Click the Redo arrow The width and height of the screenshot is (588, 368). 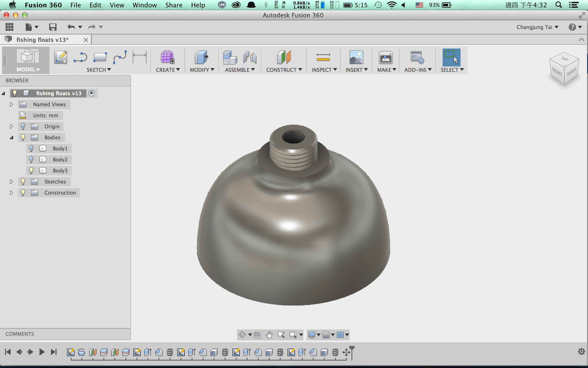coord(92,27)
